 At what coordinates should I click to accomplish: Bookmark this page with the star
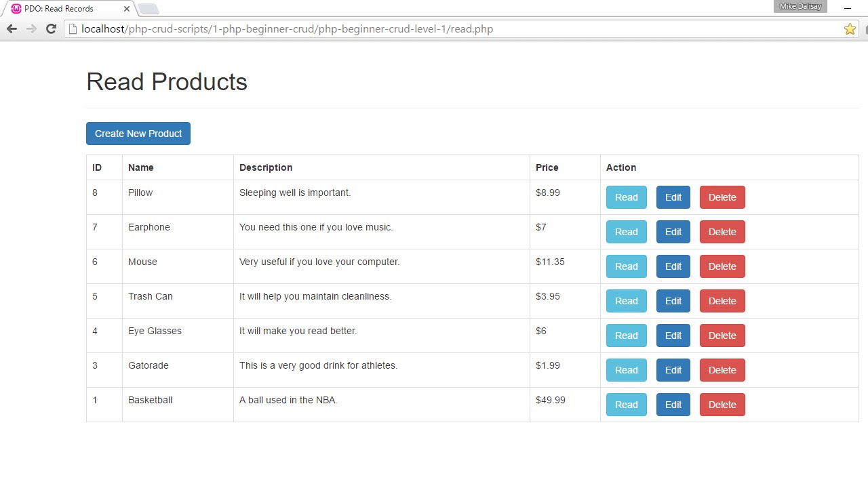click(850, 29)
